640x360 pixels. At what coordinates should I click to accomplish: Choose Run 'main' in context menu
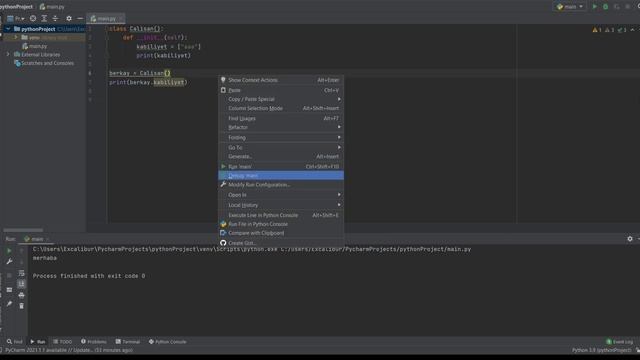[x=281, y=167]
